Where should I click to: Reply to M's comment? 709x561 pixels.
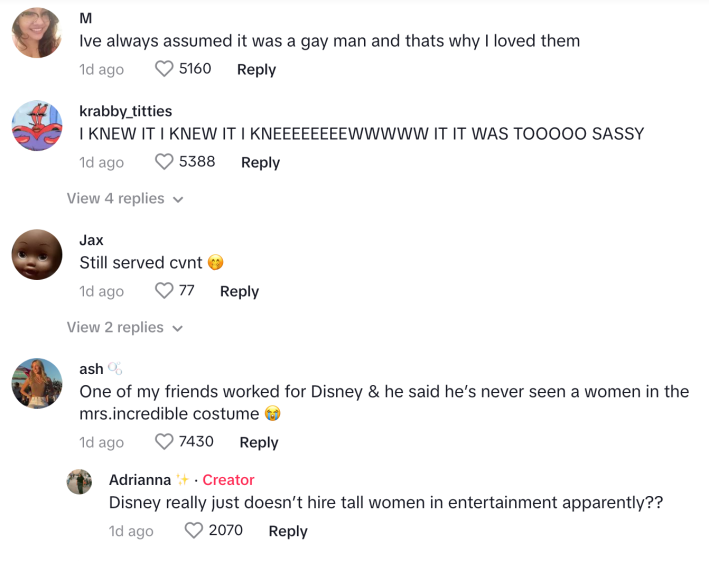point(256,70)
